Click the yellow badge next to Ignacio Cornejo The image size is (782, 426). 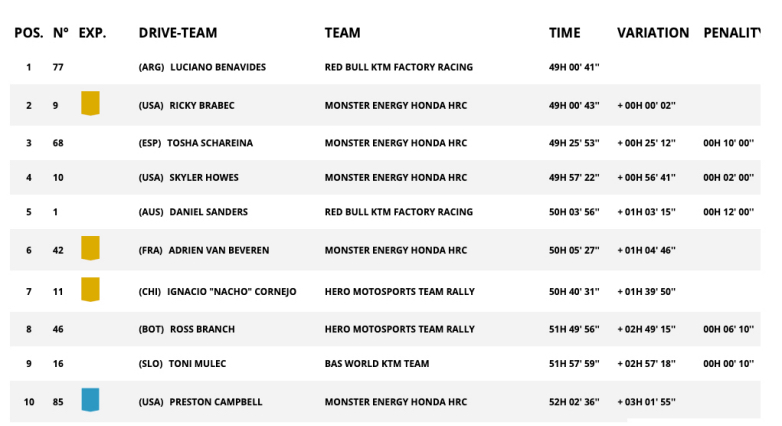pos(90,289)
